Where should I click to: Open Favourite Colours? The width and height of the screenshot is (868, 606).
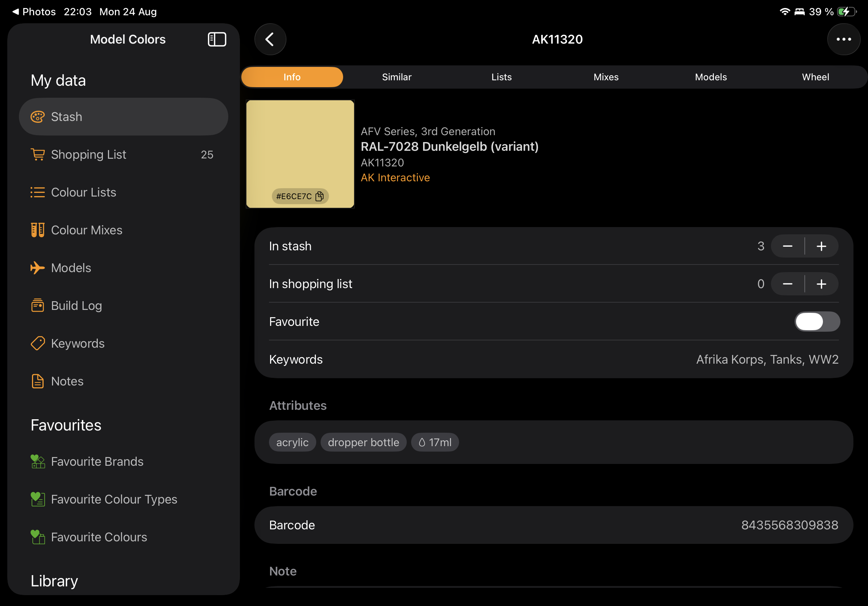point(123,537)
